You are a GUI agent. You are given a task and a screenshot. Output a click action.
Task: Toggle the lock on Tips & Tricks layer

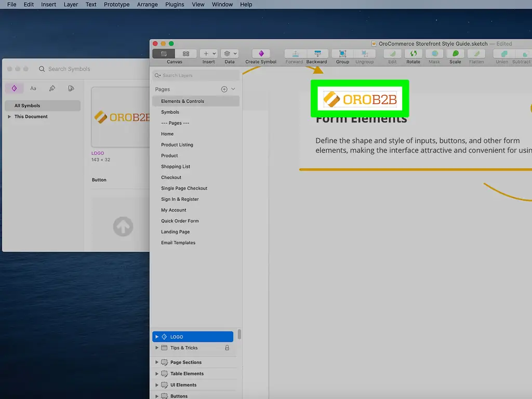tap(227, 348)
